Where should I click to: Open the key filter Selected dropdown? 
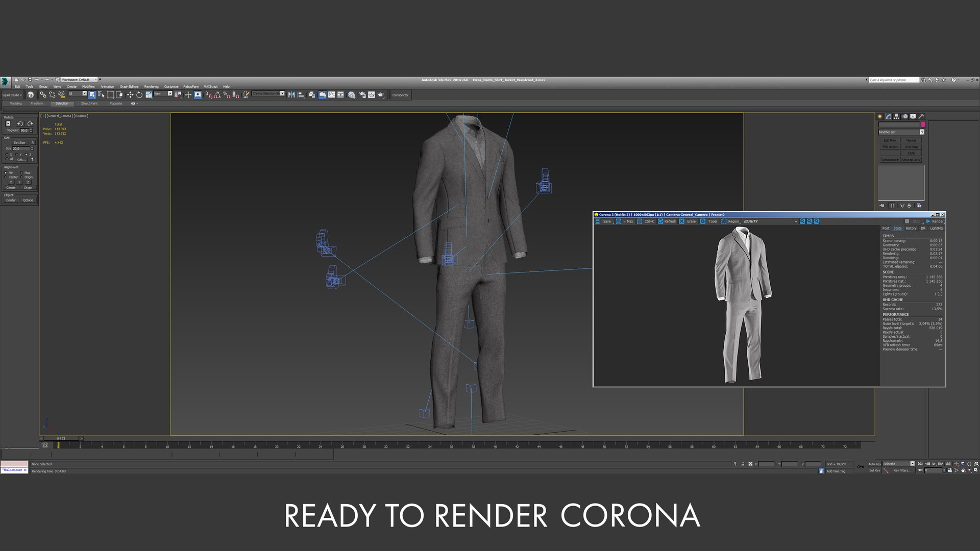898,464
